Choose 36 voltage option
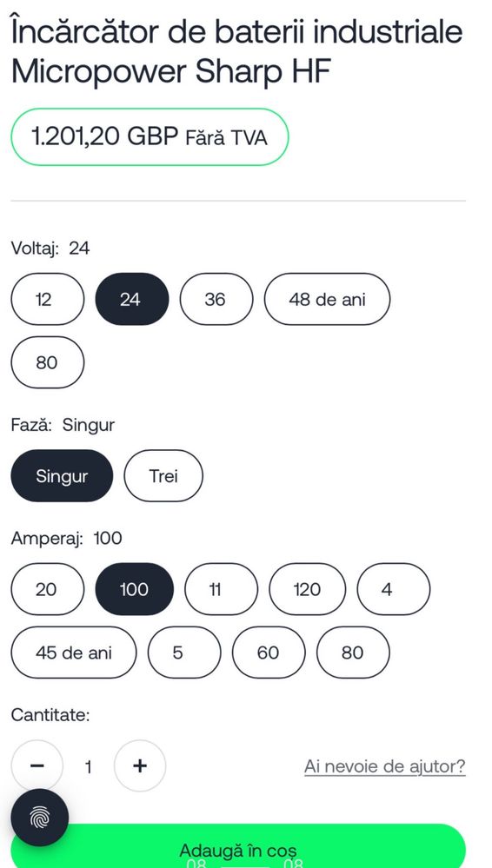 tap(216, 299)
